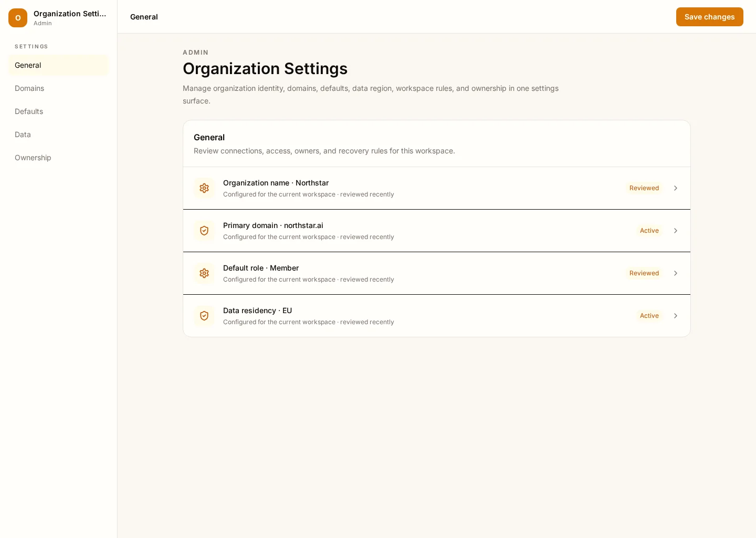This screenshot has width=756, height=538.
Task: Click the shield icon beside Primary domain
Action: point(204,231)
